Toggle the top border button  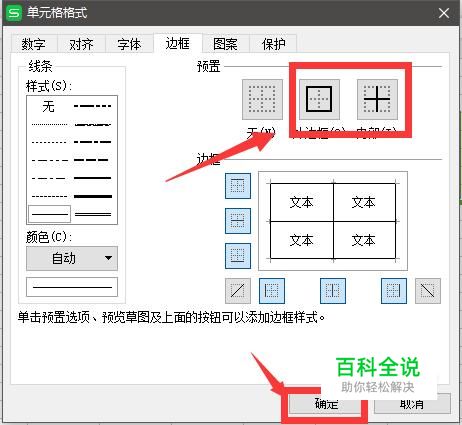click(238, 186)
